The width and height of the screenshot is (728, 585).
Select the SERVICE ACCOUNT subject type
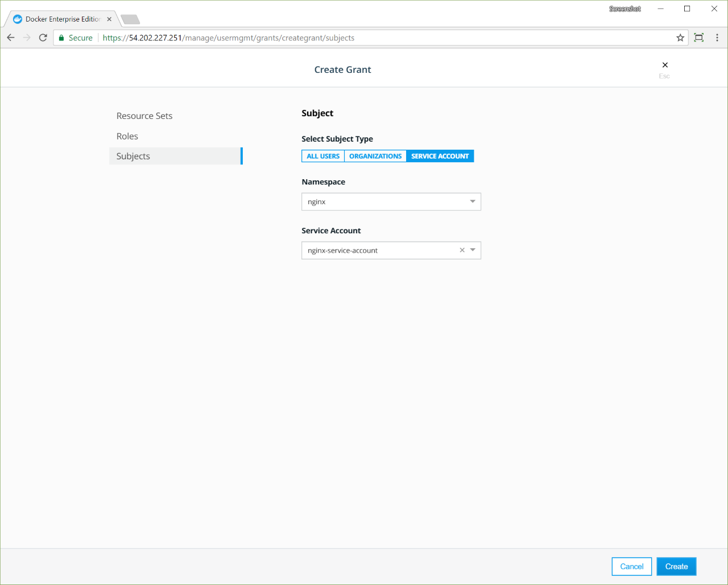[x=440, y=156]
